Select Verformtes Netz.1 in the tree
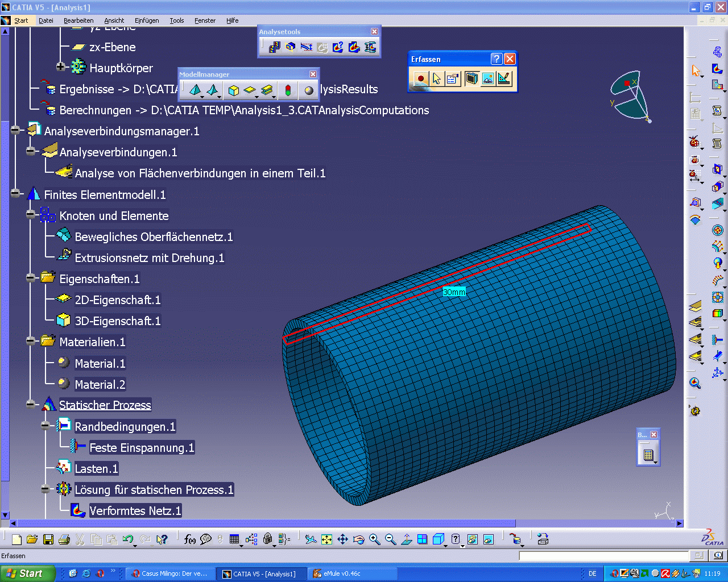728x582 pixels. [x=135, y=510]
